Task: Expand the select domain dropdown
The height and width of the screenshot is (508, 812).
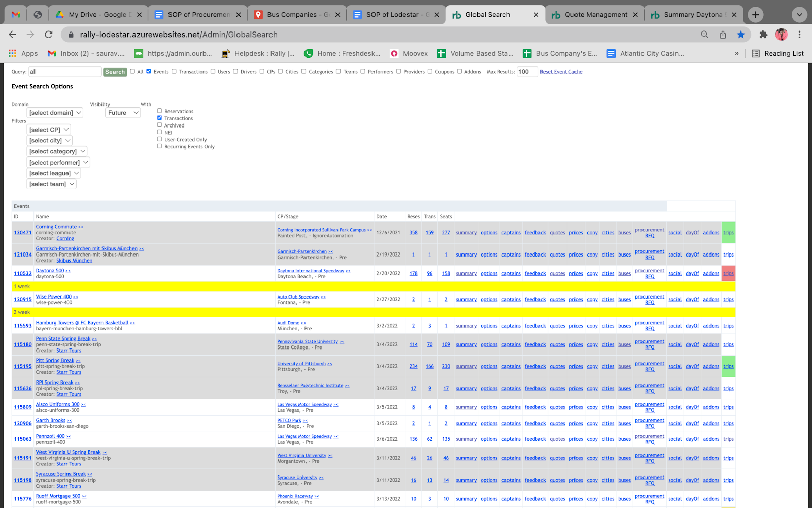Action: tap(55, 113)
